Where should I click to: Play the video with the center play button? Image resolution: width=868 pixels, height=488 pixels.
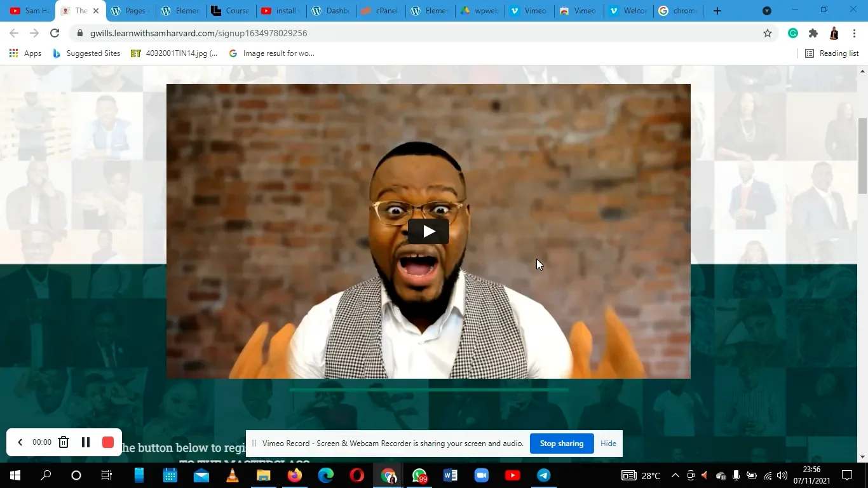(x=428, y=231)
